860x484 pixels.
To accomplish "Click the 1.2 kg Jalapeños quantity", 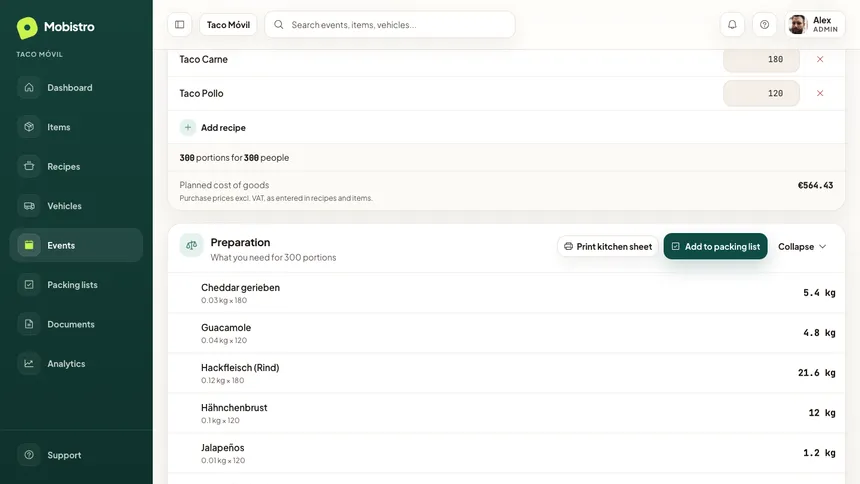I will tap(819, 453).
